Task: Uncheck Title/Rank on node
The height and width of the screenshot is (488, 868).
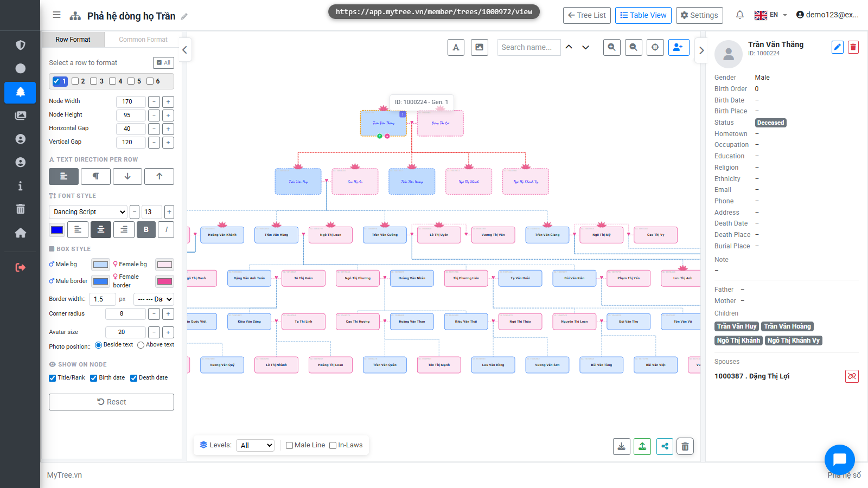Action: tap(53, 378)
